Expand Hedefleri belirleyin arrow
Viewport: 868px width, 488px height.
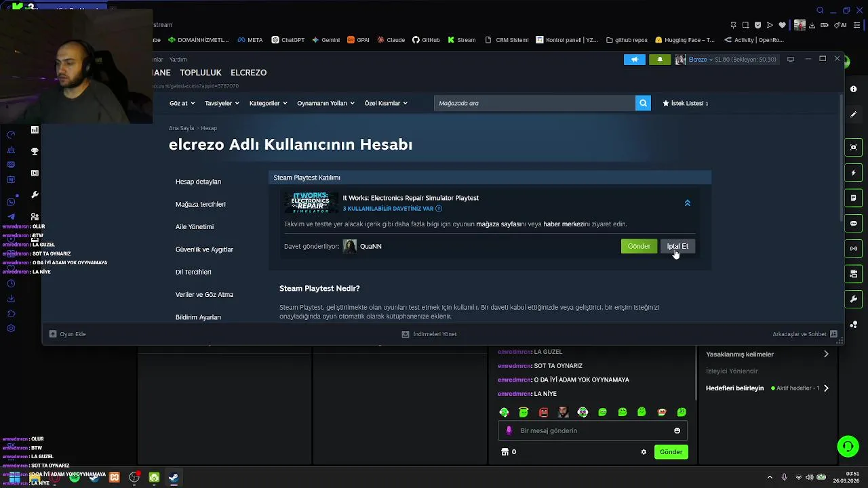coord(826,388)
